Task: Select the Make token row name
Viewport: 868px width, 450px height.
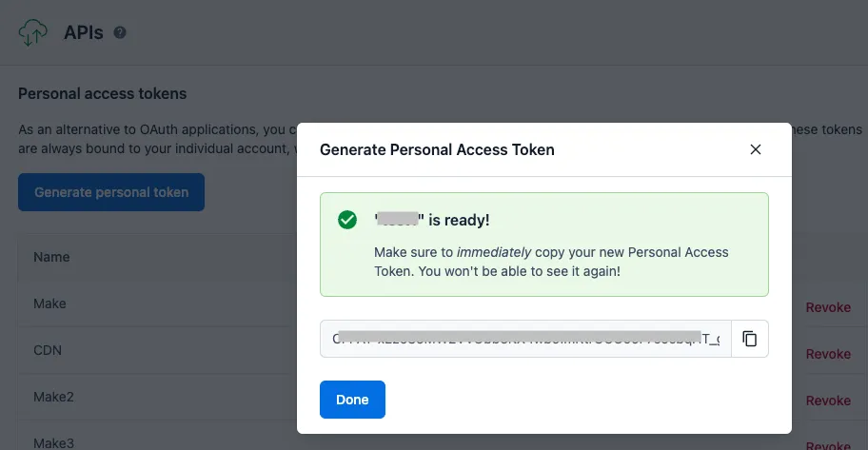Action: [x=49, y=303]
